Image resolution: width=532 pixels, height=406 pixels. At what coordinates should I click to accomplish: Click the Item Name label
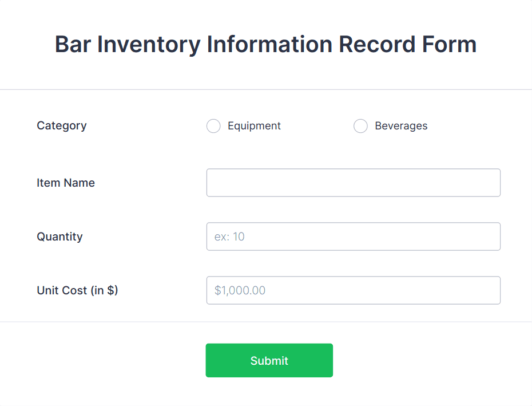pyautogui.click(x=65, y=182)
